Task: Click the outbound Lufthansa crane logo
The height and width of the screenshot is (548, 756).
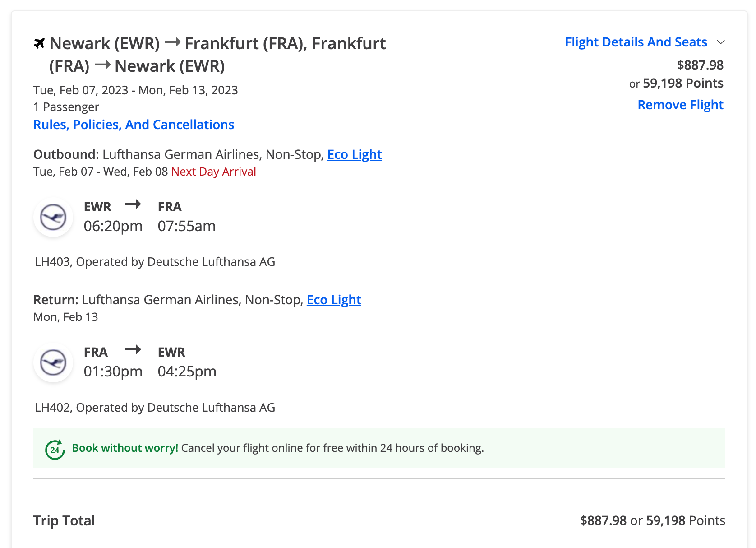Action: coord(53,217)
